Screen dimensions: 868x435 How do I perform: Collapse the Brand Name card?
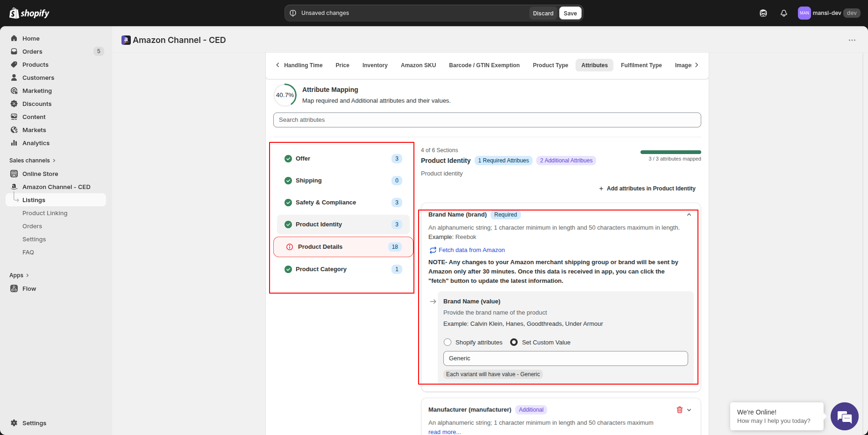(x=689, y=215)
